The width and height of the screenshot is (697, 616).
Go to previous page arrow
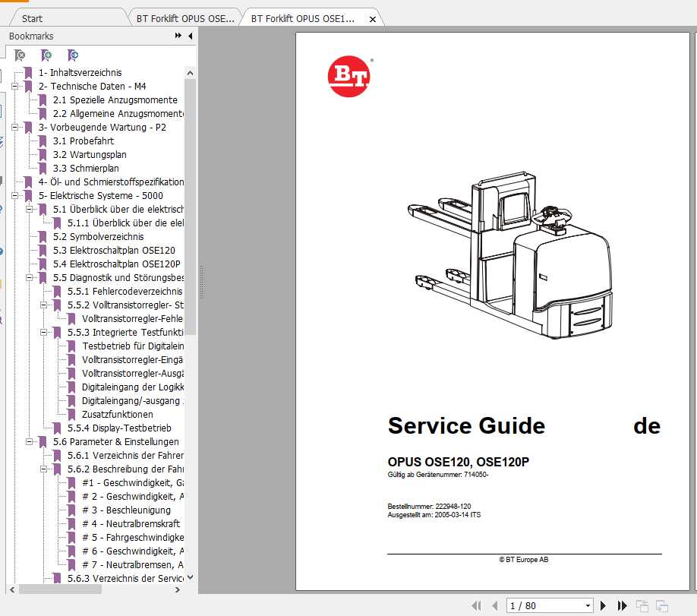pyautogui.click(x=495, y=605)
